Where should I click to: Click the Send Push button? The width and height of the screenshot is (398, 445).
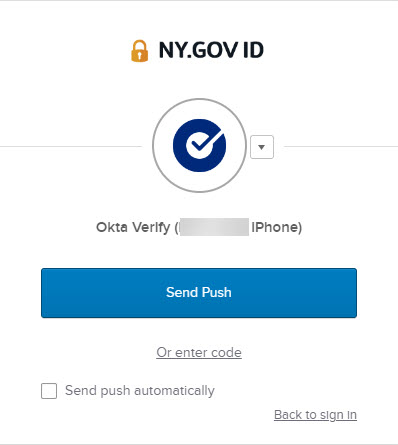[x=199, y=293]
